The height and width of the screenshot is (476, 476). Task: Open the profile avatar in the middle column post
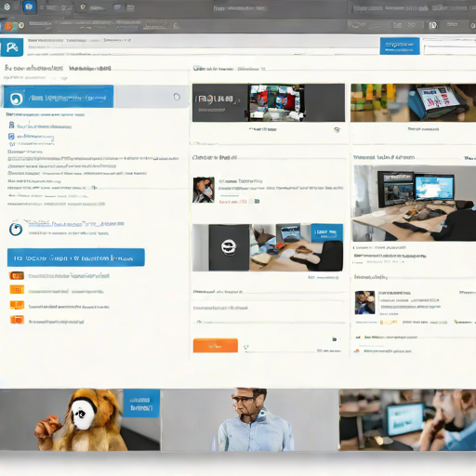coord(204,190)
